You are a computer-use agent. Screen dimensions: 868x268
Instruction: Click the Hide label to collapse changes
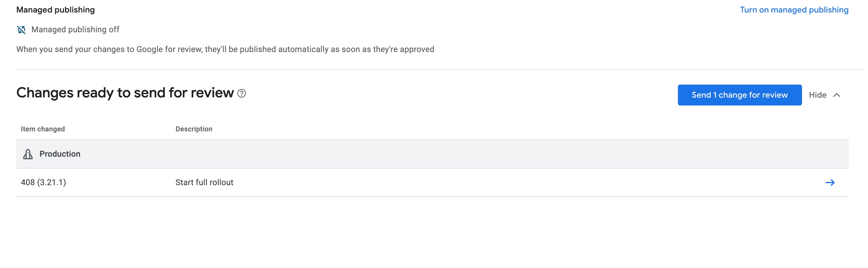817,95
